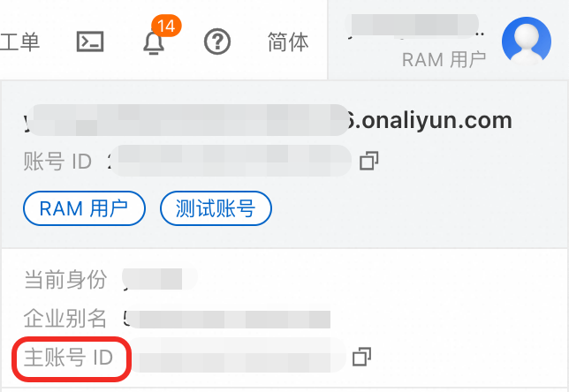This screenshot has height=392, width=569.
Task: Click gray RAM 用户 text under username
Action: [x=444, y=59]
